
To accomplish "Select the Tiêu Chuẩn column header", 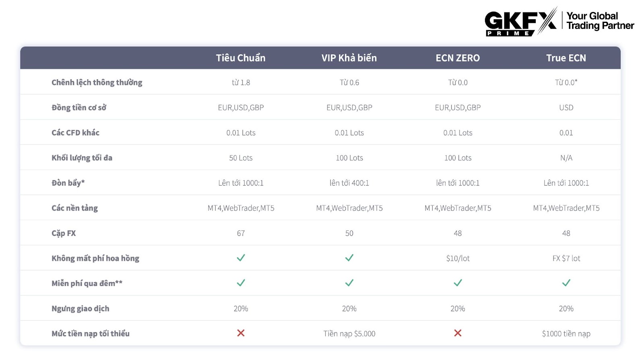I will (x=241, y=58).
